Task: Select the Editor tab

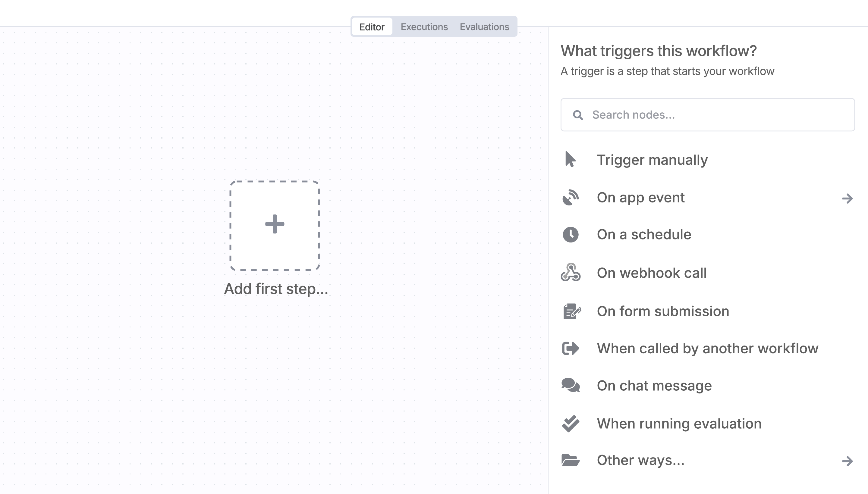Action: tap(372, 27)
